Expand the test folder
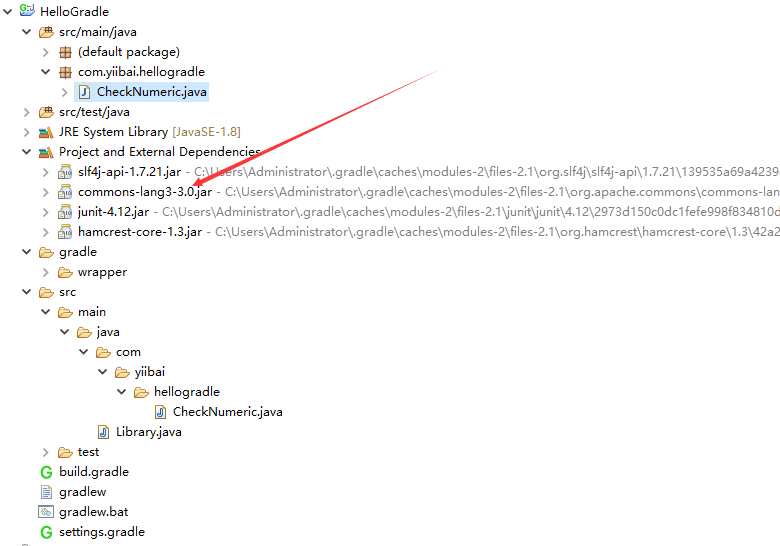The width and height of the screenshot is (780, 546). (x=46, y=453)
